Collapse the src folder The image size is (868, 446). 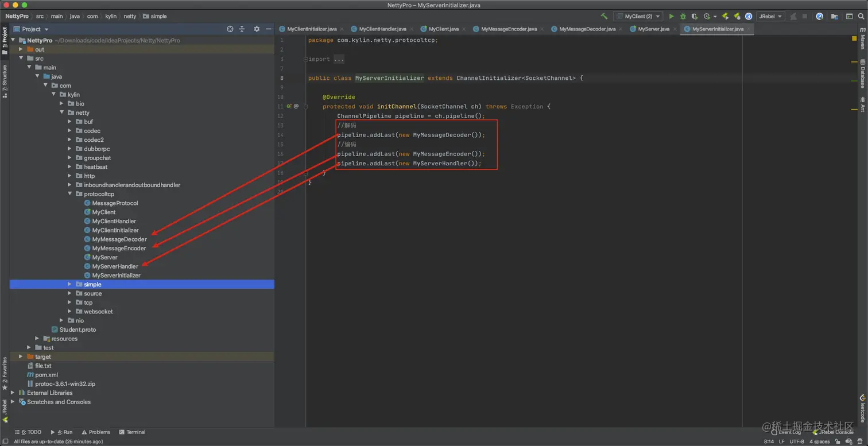pos(21,59)
